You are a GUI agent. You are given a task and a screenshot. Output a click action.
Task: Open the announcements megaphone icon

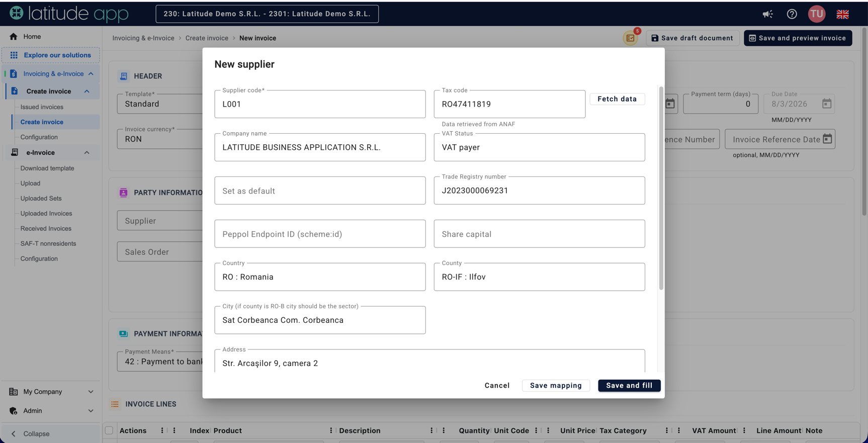coord(767,14)
